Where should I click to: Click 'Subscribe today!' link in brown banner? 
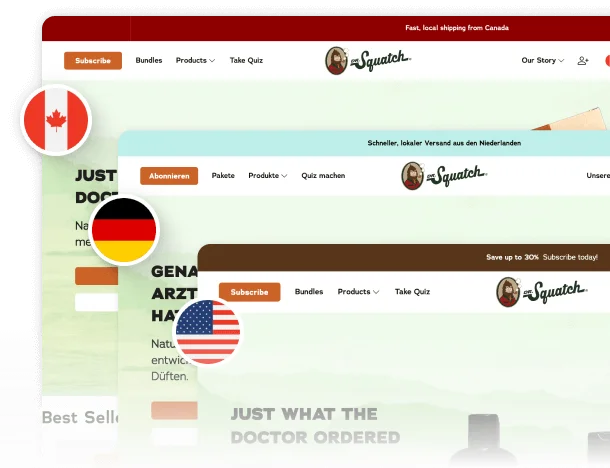point(570,257)
